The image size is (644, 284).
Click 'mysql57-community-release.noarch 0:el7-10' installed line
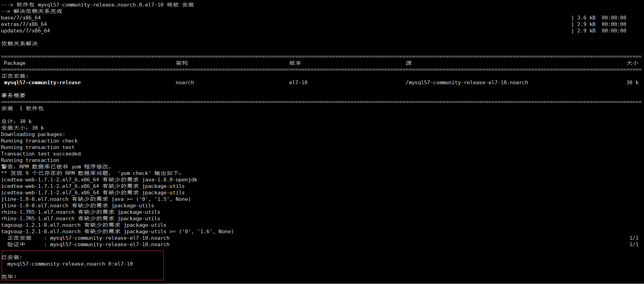70,264
